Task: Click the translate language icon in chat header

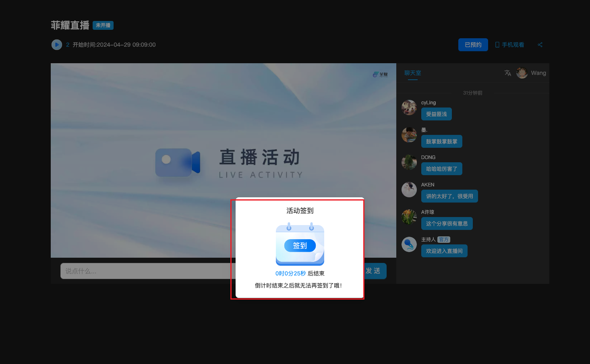Action: [x=507, y=73]
